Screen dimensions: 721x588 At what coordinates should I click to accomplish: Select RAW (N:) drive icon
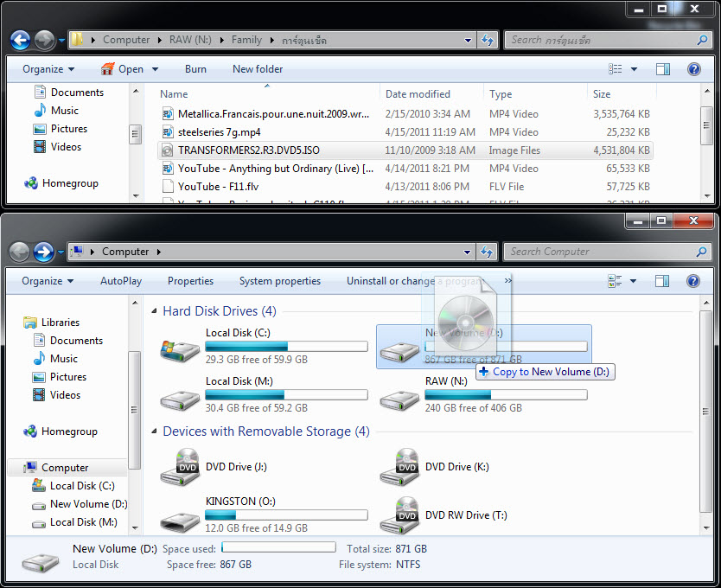(x=399, y=399)
